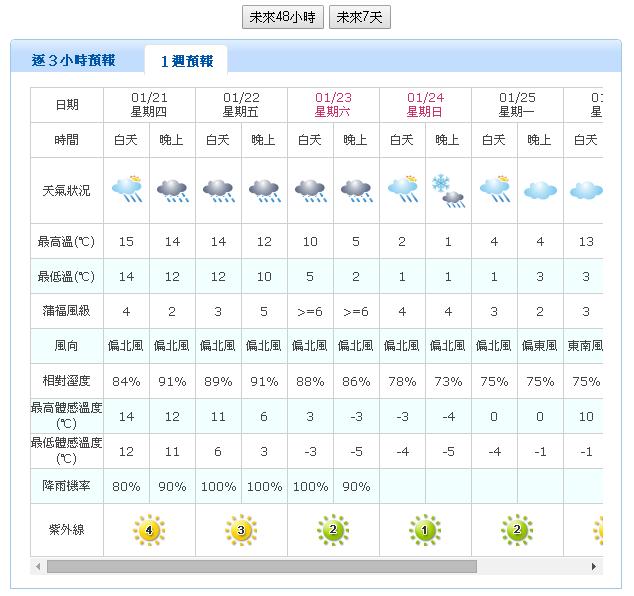634x596 pixels.
Task: Click the UV index 4 sun icon
Action: coord(149,530)
